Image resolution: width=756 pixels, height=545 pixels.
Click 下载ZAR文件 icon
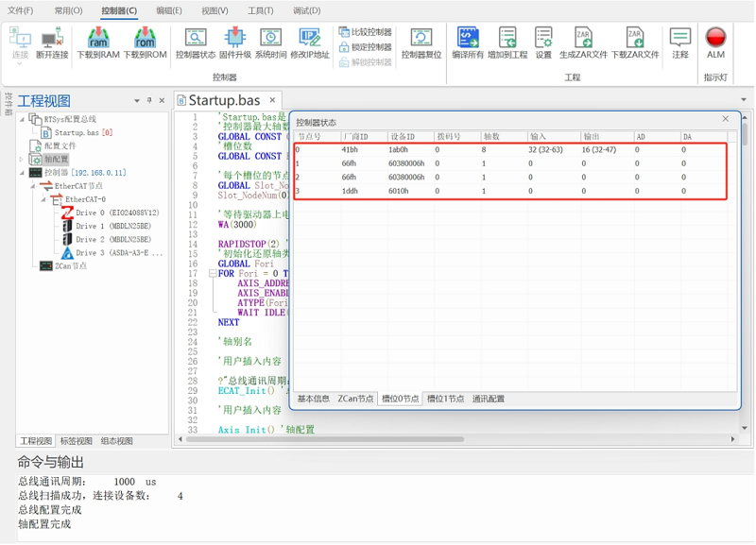pos(634,43)
